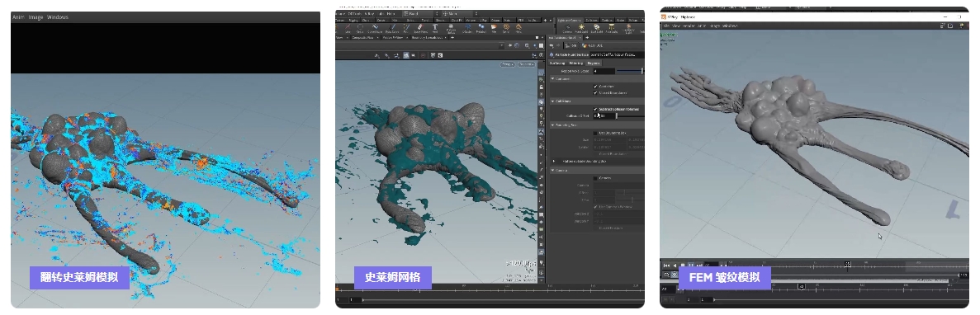Collapse the Collisions parameter section
Image resolution: width=980 pixels, height=315 pixels.
click(552, 101)
